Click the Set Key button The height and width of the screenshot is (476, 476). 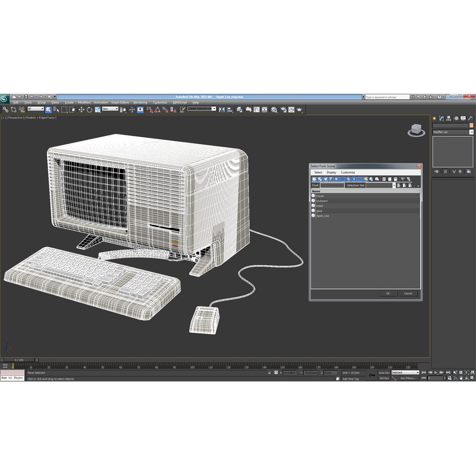384,378
